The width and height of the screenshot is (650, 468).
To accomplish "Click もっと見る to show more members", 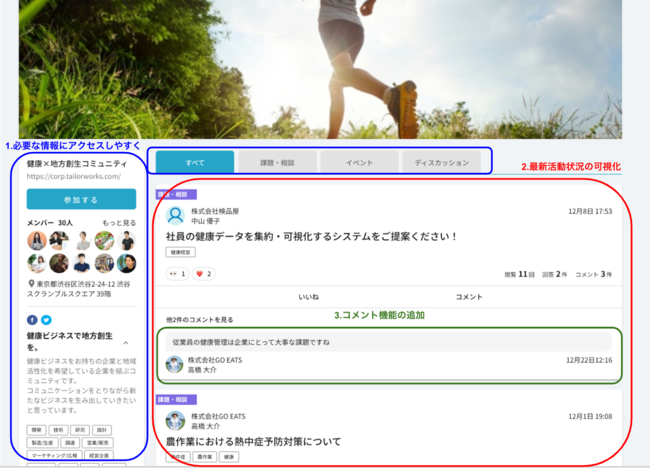I will pos(119,222).
